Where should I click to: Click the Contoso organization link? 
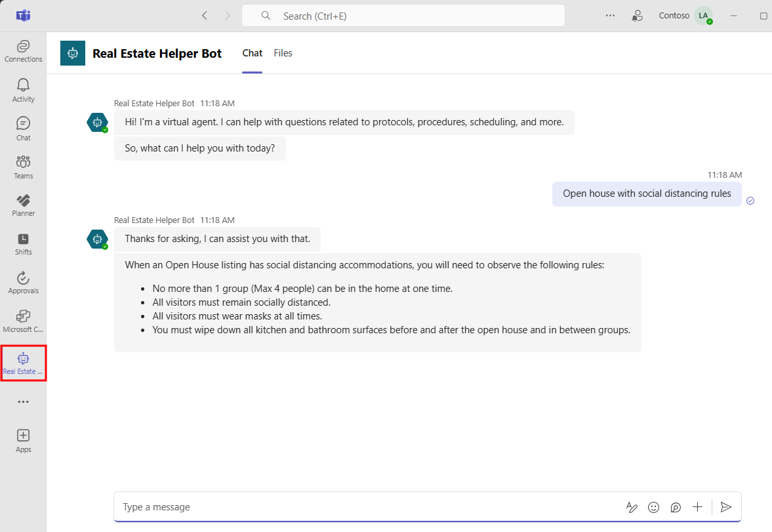tap(674, 15)
